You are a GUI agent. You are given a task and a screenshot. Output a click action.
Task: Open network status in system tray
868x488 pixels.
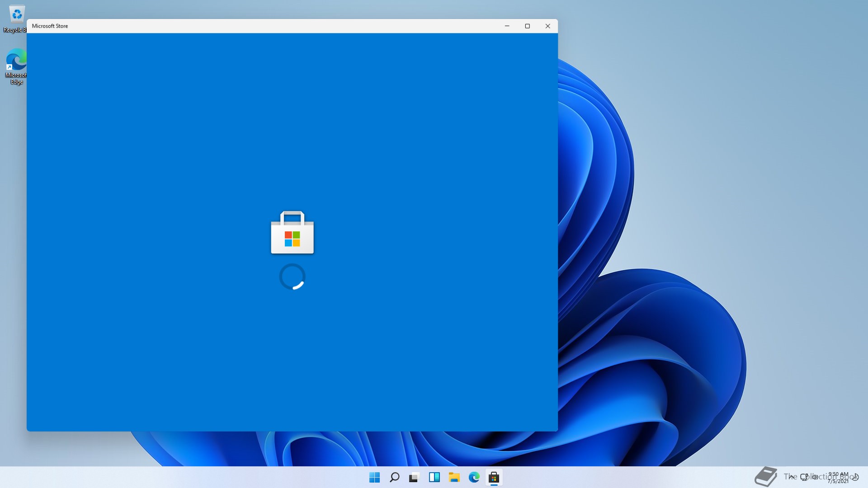tap(804, 477)
